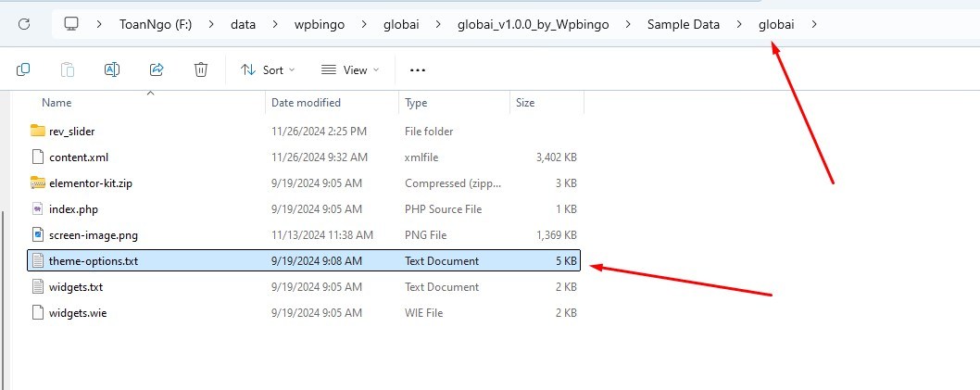This screenshot has width=980, height=390.
Task: Open the See more three-dots menu
Action: click(x=417, y=69)
